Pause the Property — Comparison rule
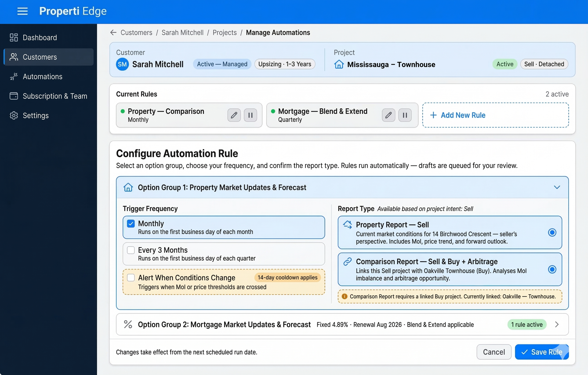Image resolution: width=588 pixels, height=375 pixels. coord(250,115)
